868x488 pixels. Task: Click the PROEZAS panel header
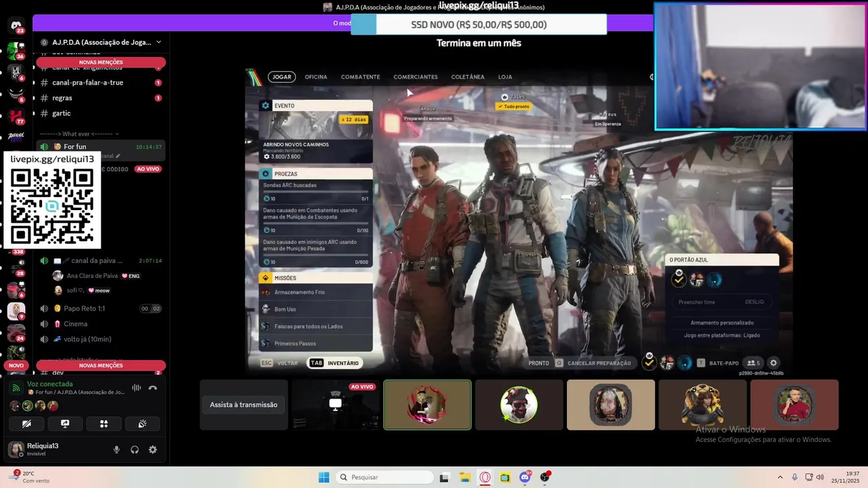315,174
